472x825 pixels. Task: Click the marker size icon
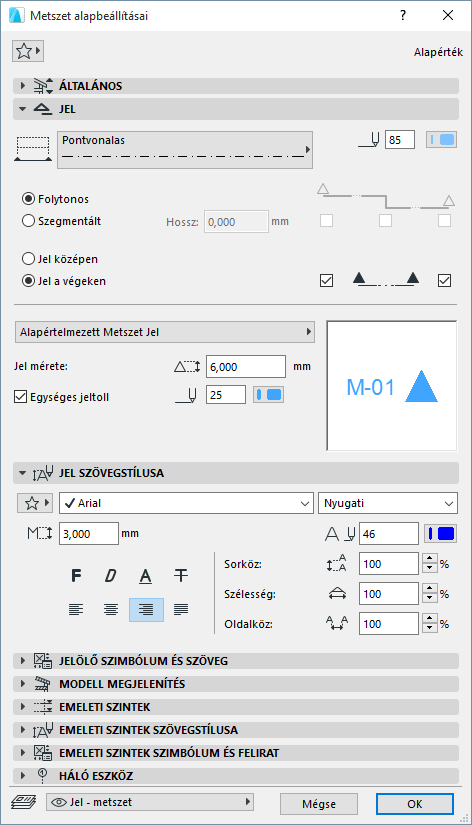pos(187,367)
